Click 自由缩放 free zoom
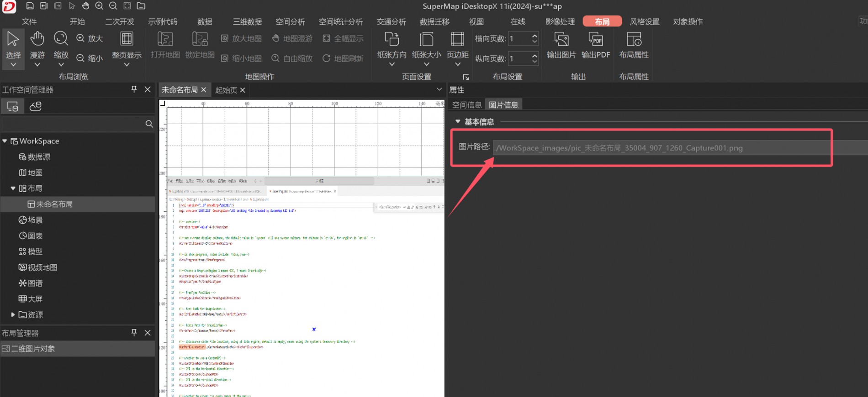The height and width of the screenshot is (397, 868). [x=292, y=58]
